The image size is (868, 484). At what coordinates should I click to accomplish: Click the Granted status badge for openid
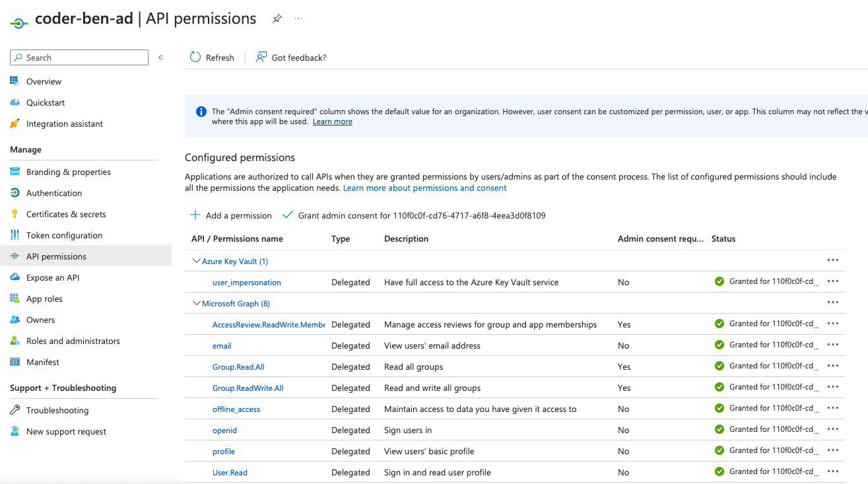[719, 429]
